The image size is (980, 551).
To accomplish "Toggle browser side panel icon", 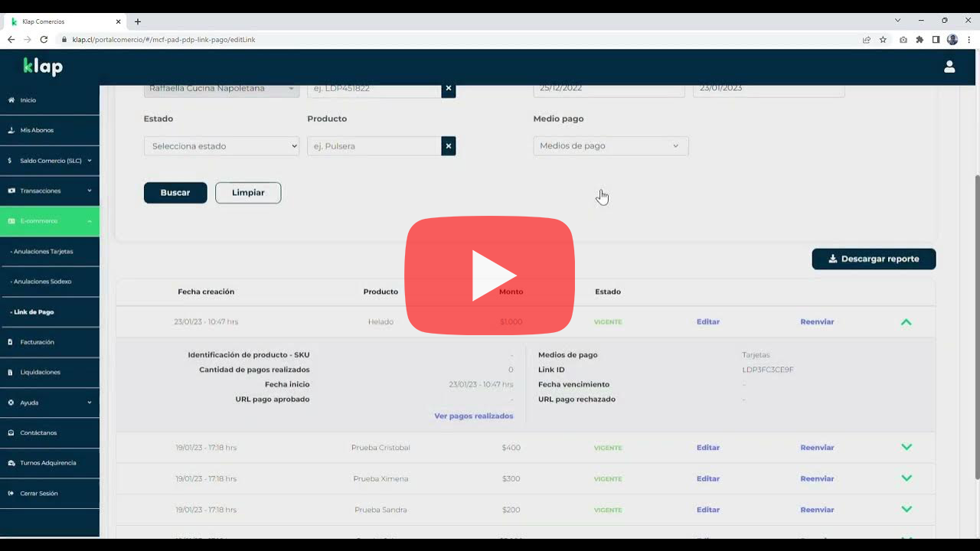I will coord(936,40).
